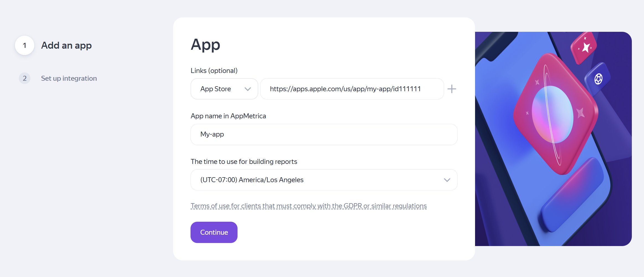The width and height of the screenshot is (644, 277).
Task: Click the My-app name field
Action: 324,134
